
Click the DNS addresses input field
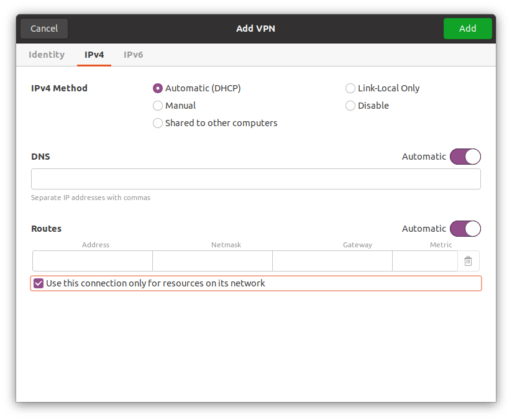[255, 179]
